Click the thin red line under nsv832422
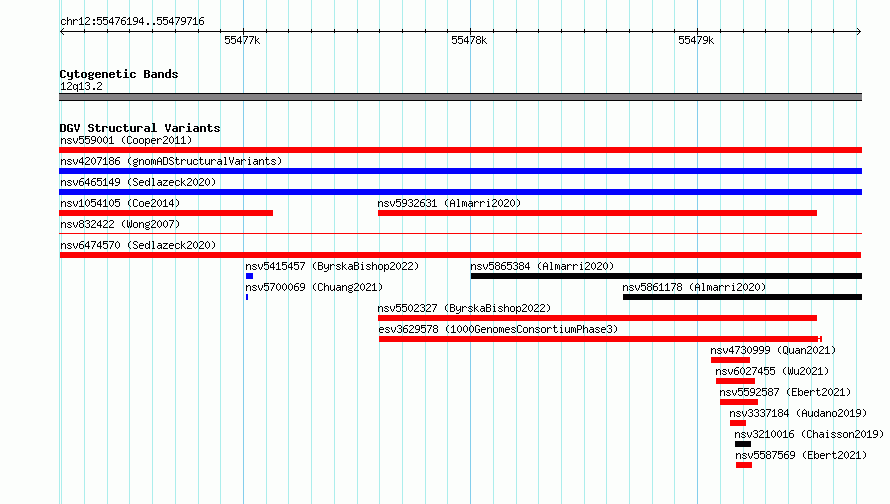The width and height of the screenshot is (890, 504). coord(460,233)
